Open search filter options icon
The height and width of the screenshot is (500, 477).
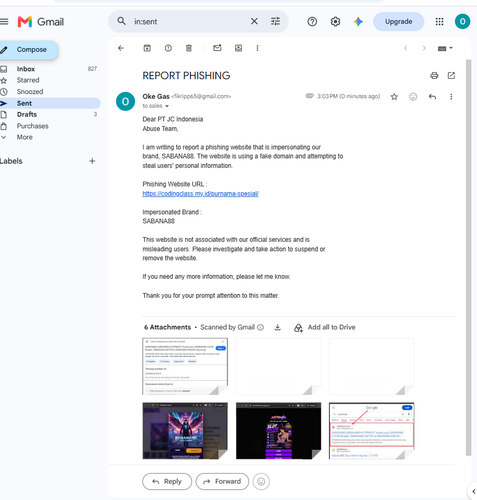[275, 21]
